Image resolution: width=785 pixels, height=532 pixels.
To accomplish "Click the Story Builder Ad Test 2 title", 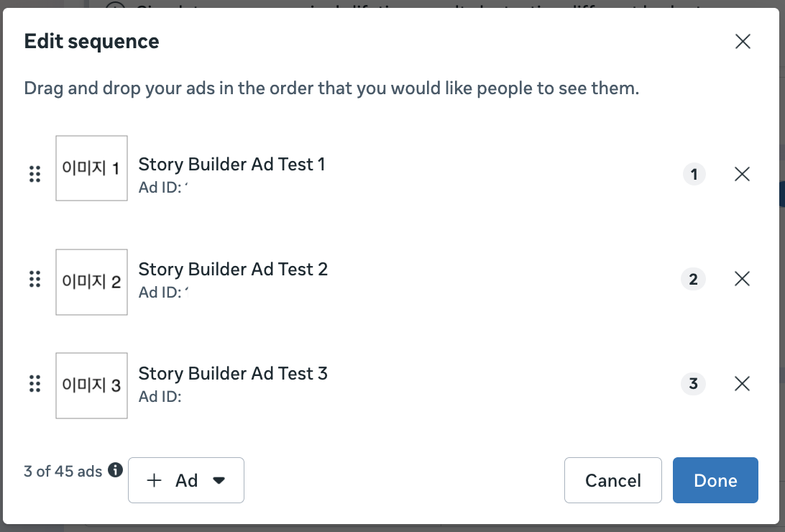I will [233, 270].
